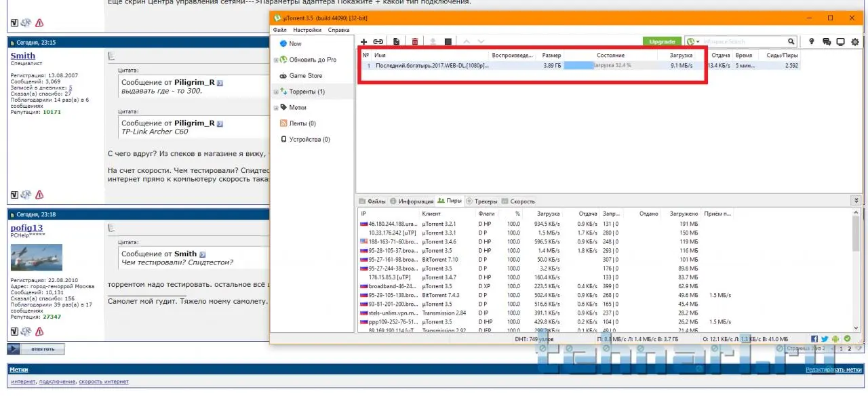Screen dimensions: 868x396
Task: Collapse the detail pane with double-chevron button
Action: pos(855,201)
